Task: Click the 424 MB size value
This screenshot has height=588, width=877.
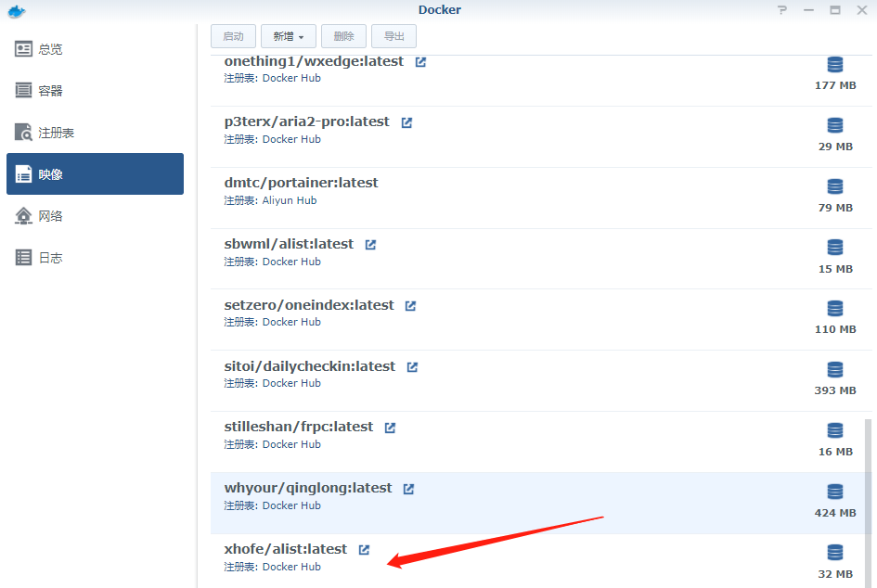Action: pos(835,513)
